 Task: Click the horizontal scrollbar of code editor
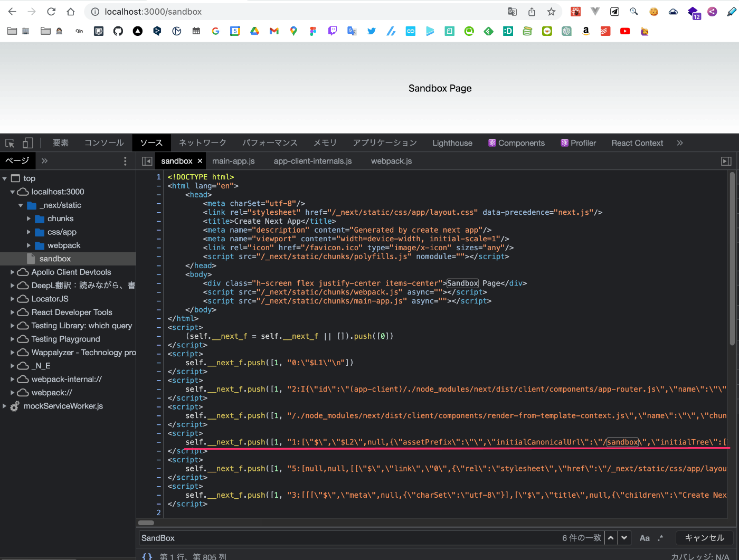(146, 523)
